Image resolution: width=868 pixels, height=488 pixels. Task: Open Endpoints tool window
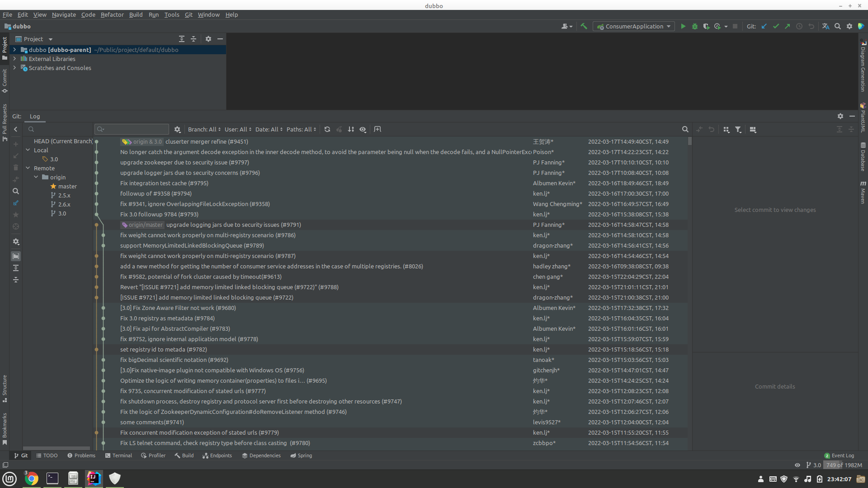tap(217, 455)
